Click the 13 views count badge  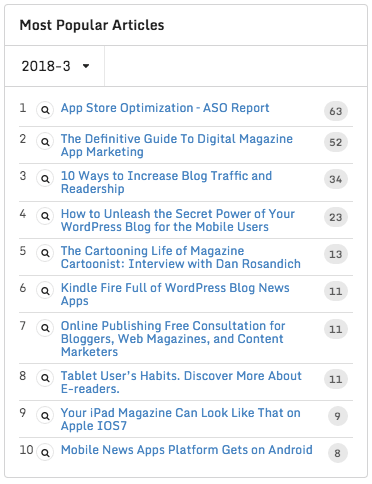pos(336,254)
